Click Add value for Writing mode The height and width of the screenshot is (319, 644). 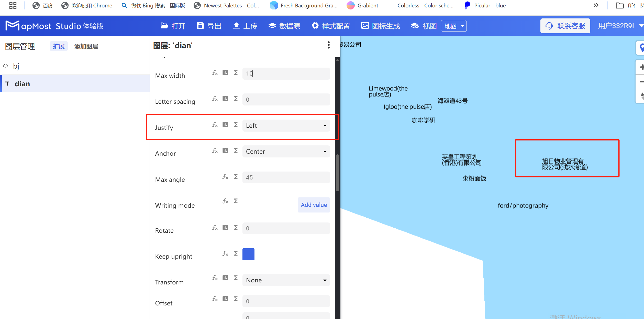tap(314, 205)
